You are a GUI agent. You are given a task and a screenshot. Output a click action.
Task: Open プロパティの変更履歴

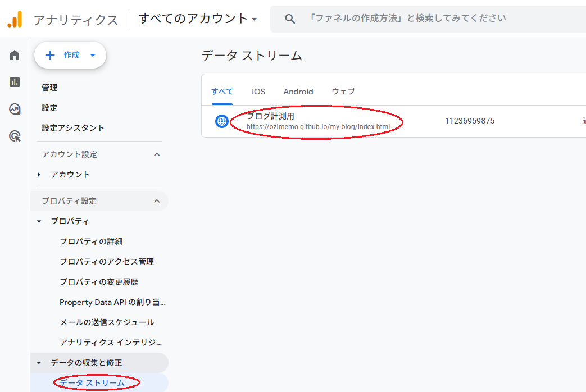pyautogui.click(x=99, y=282)
